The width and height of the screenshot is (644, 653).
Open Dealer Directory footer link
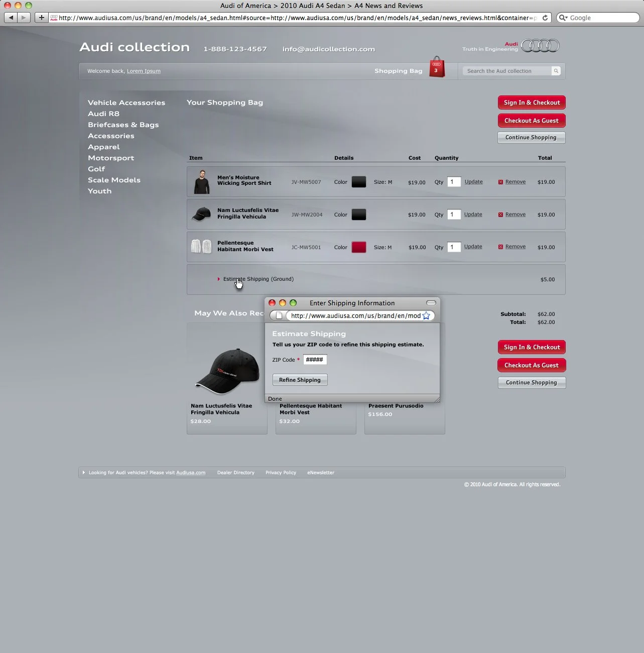[x=236, y=473]
